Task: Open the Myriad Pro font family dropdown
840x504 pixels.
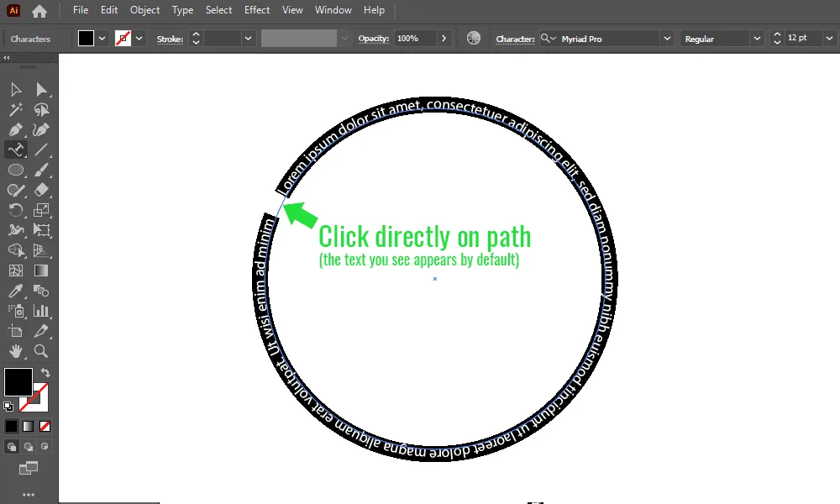Action: coord(667,39)
